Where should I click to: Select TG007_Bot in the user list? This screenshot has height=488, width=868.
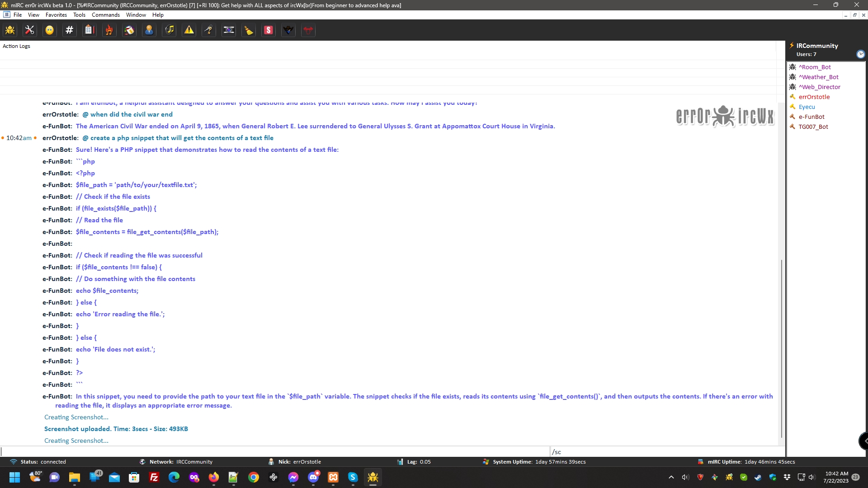click(813, 127)
